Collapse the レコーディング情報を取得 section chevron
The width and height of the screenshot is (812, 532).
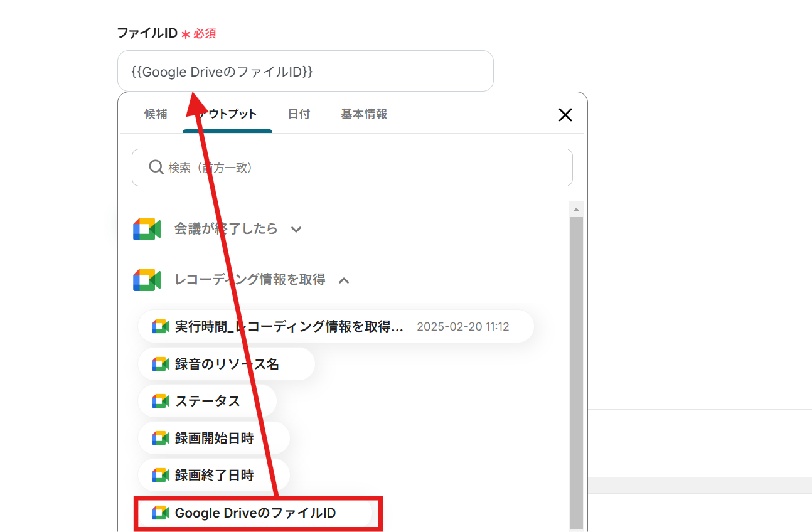[344, 280]
